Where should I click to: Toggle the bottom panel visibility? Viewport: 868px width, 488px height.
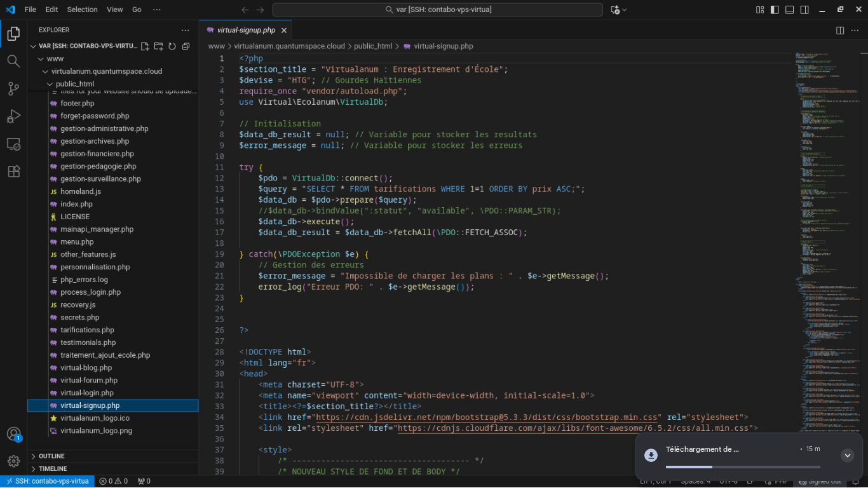(x=790, y=10)
